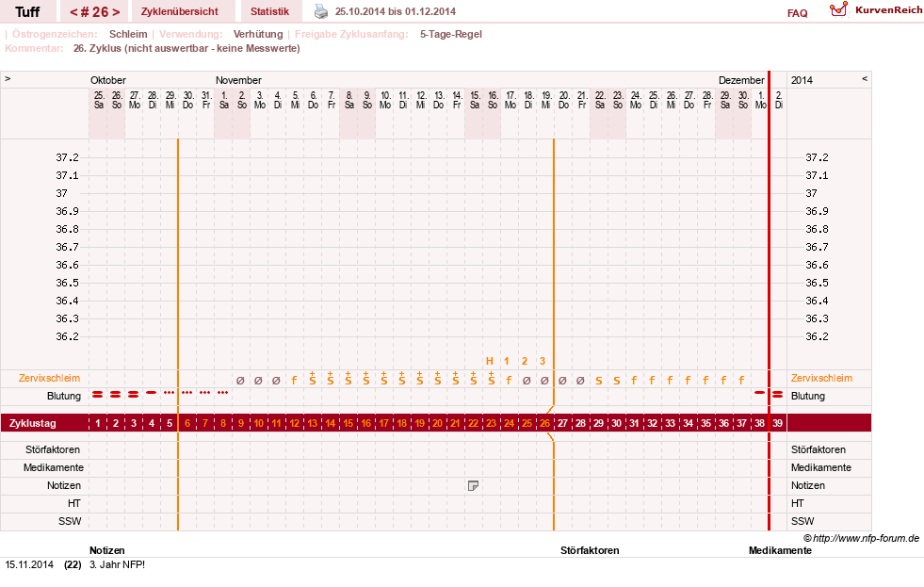Click the Tuff tab
924x587 pixels.
tap(27, 12)
